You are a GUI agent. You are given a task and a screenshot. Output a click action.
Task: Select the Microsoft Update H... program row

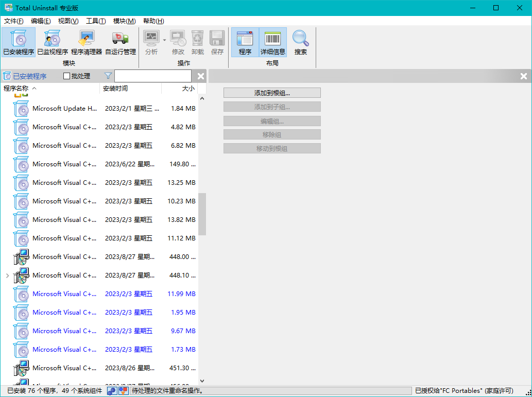99,109
